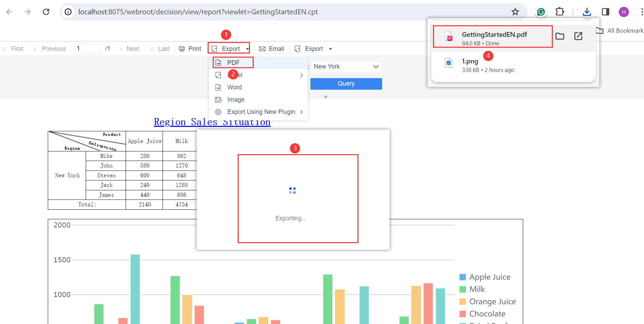Open the rightmost Export dropdown arrow

click(x=330, y=48)
